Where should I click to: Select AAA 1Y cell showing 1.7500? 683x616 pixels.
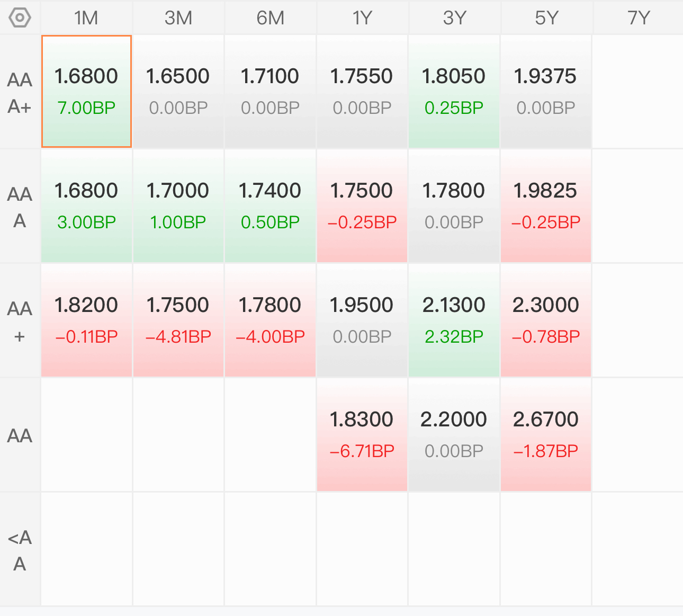[x=362, y=206]
